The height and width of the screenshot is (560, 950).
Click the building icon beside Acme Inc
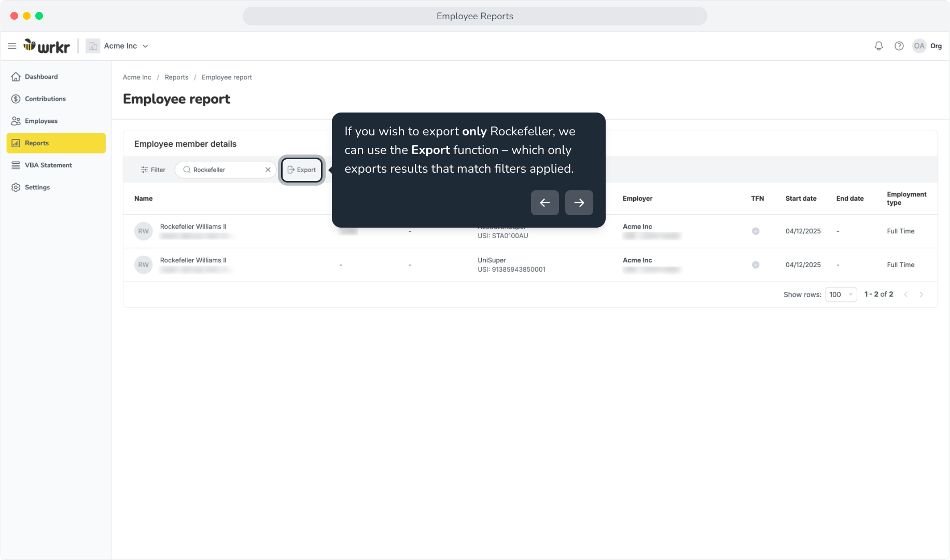point(93,46)
